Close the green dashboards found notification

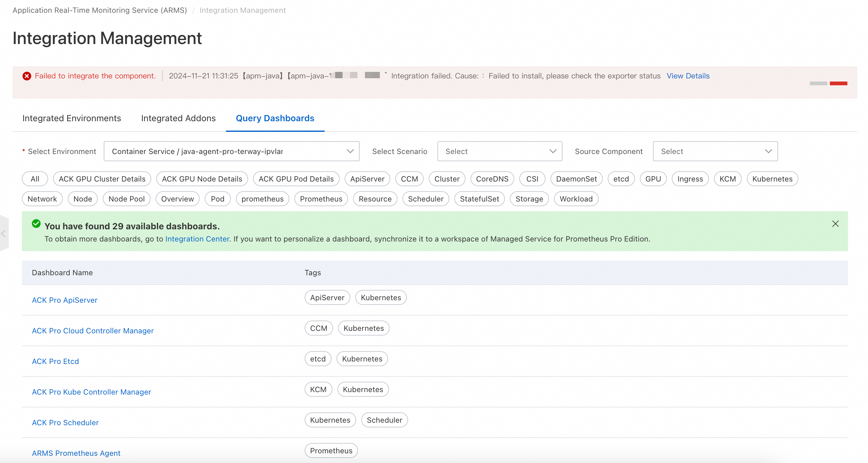click(835, 224)
